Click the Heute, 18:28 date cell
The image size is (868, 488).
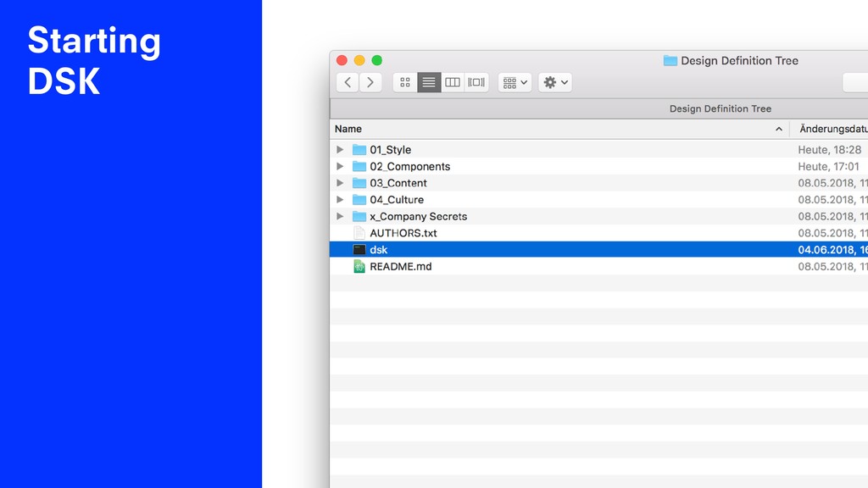[x=829, y=150]
